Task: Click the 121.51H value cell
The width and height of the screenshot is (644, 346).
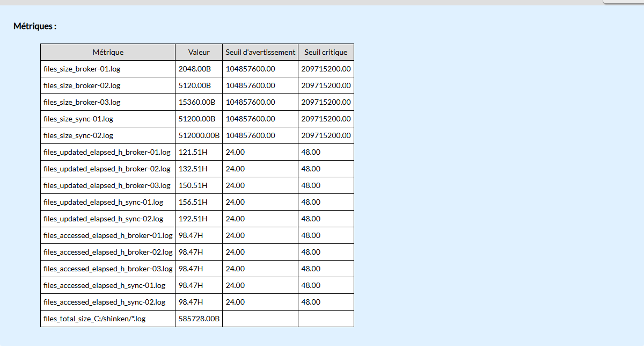Action: tap(199, 152)
